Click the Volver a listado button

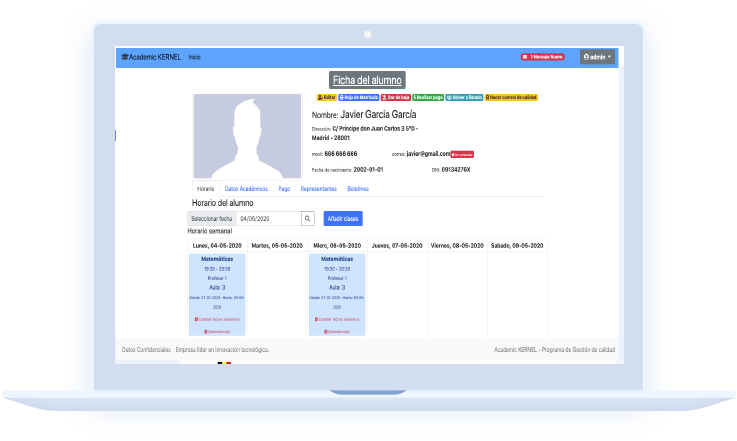[x=464, y=97]
